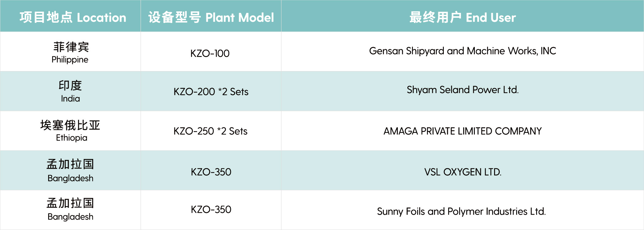Click the Chinese text 埃塞俄比亚
This screenshot has height=230, width=644.
click(x=70, y=125)
